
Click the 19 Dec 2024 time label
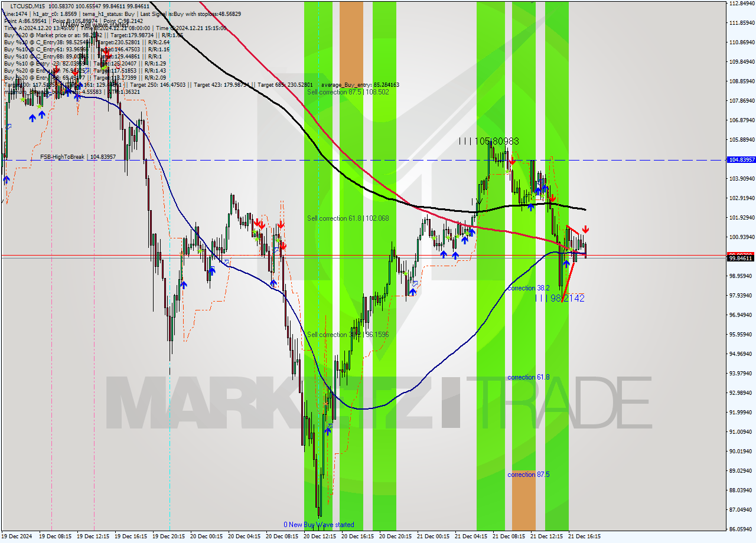[x=17, y=537]
